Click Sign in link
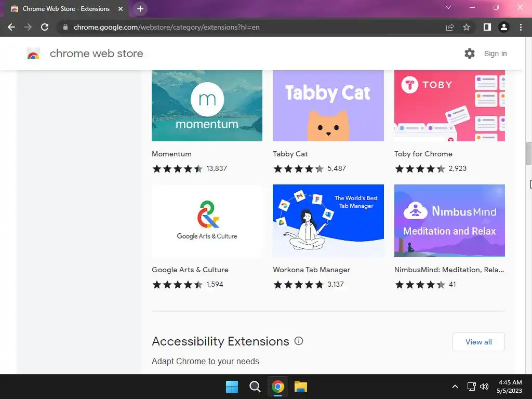This screenshot has height=399, width=532. click(495, 54)
